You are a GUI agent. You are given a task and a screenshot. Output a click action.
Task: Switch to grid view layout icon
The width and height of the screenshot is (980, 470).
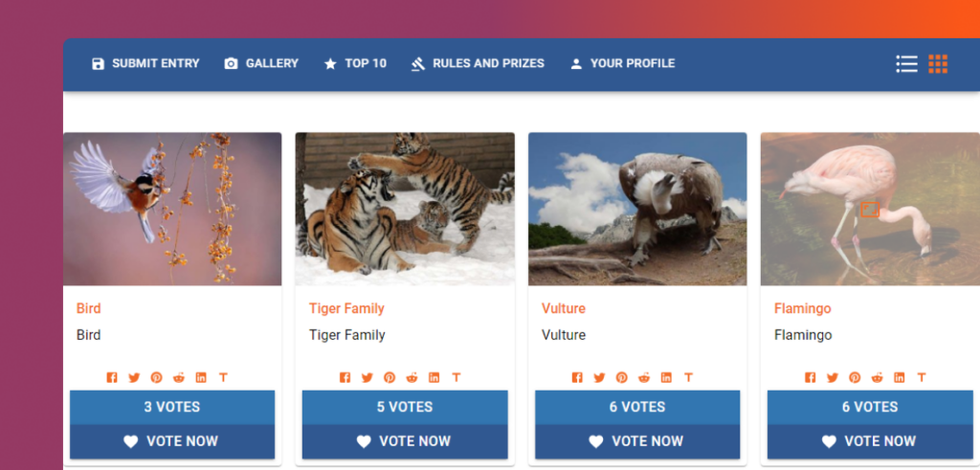pos(938,64)
